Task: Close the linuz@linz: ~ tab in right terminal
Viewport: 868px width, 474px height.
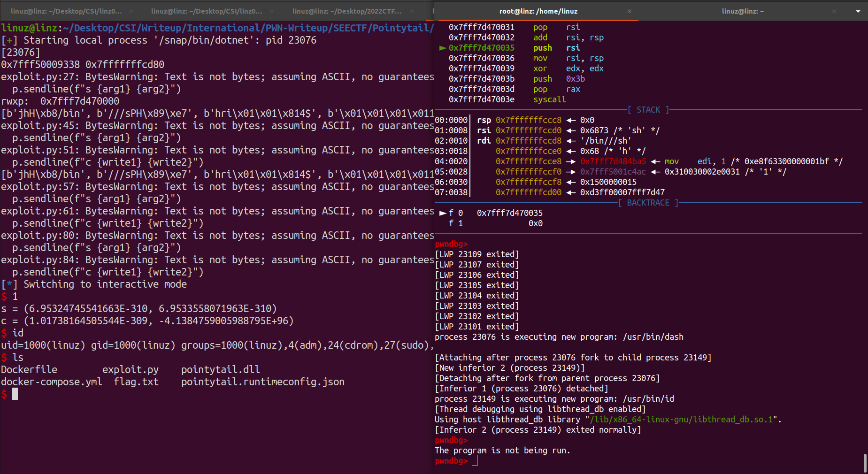Action: (834, 11)
